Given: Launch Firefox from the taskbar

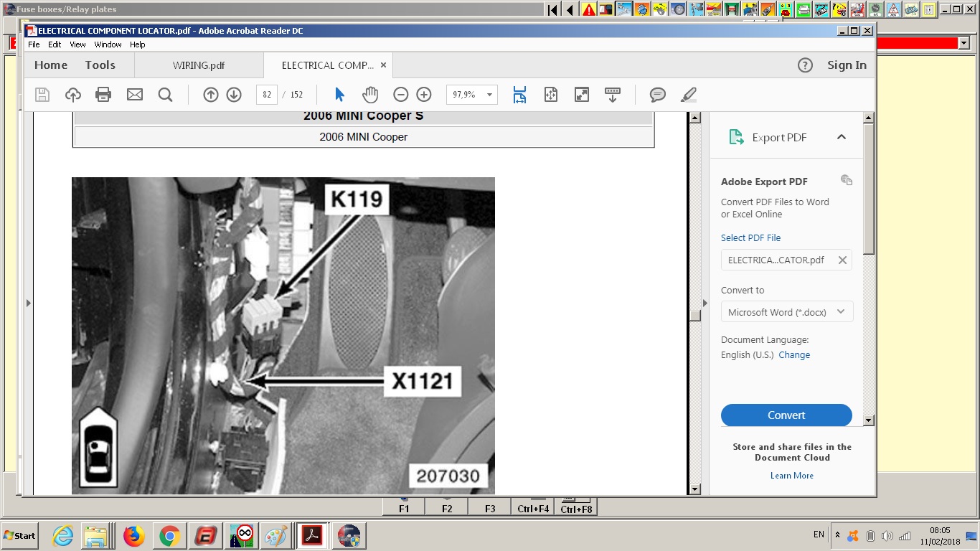Looking at the screenshot, I should [133, 536].
